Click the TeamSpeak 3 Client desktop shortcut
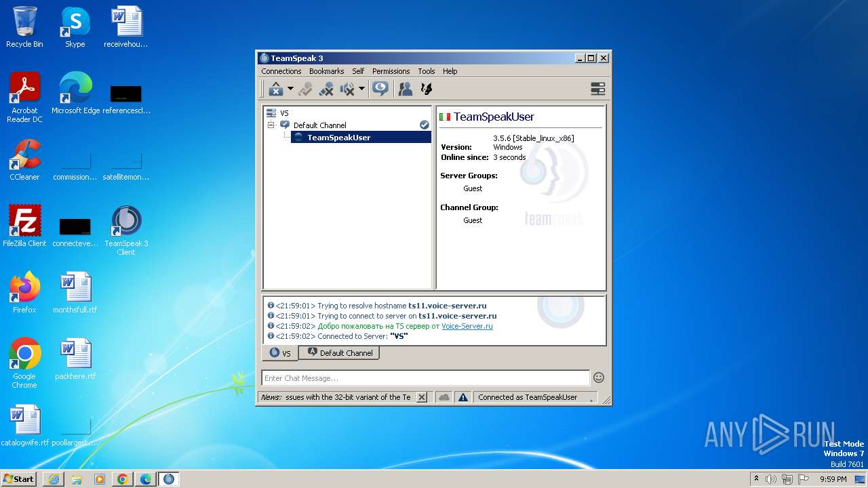Viewport: 868px width, 488px height. coord(126,230)
